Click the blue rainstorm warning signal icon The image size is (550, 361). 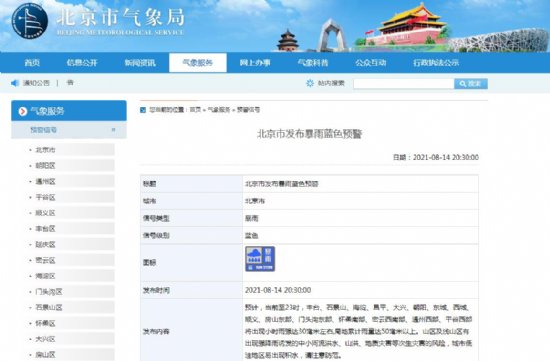pos(260,259)
